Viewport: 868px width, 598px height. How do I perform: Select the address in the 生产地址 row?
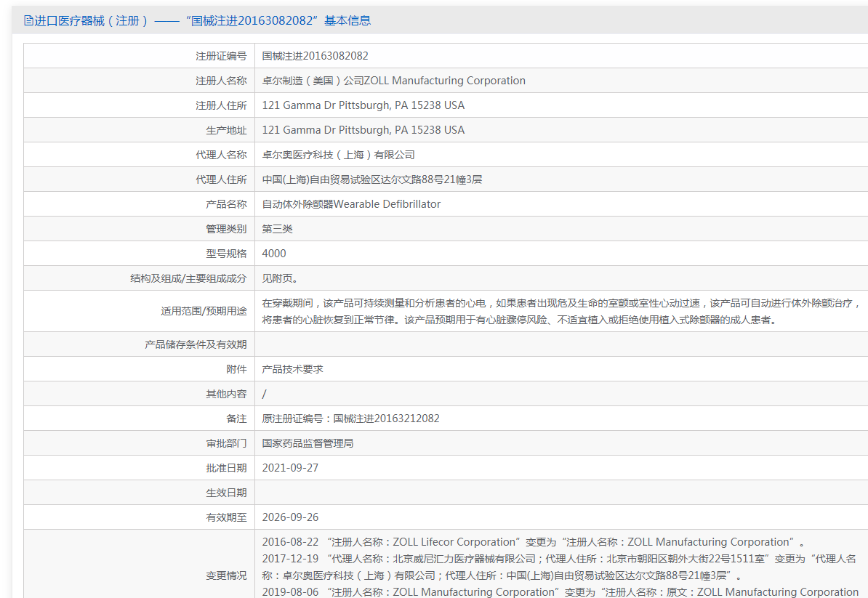click(363, 130)
